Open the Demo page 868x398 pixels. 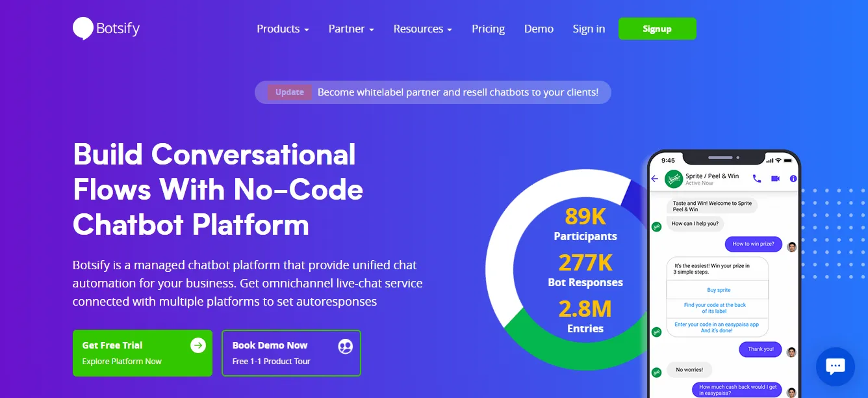point(539,29)
